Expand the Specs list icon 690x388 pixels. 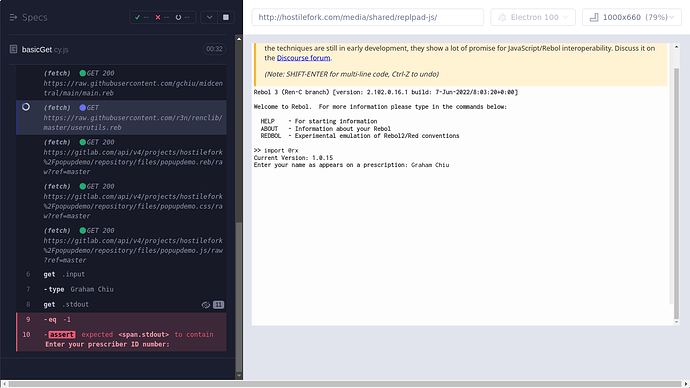point(13,17)
